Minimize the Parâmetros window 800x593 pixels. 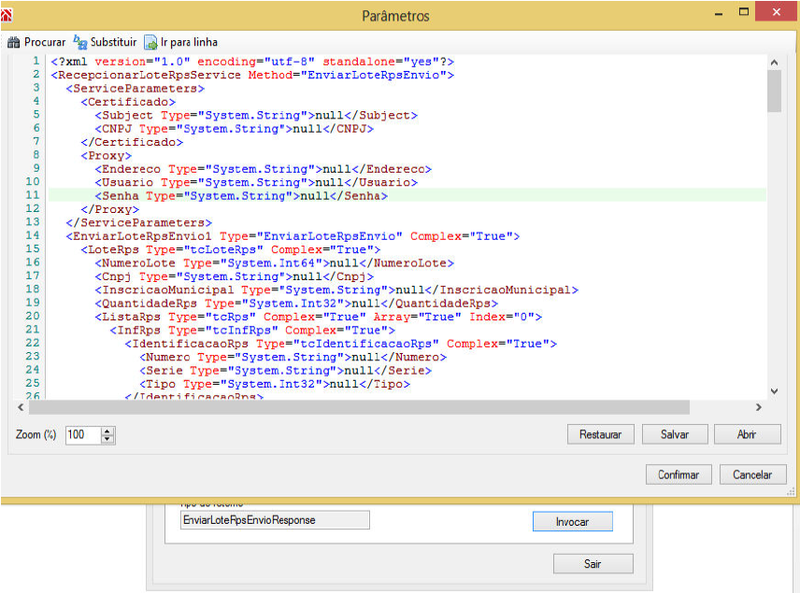tap(719, 13)
